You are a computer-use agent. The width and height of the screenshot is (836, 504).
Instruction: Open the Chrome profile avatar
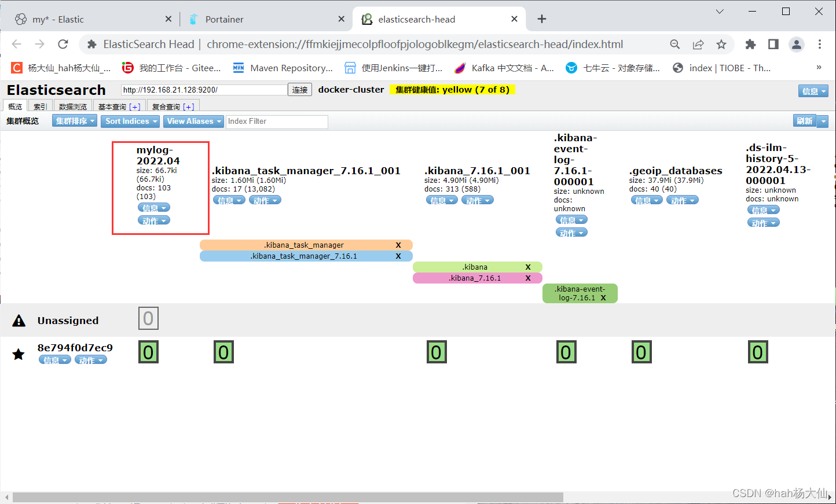[797, 44]
